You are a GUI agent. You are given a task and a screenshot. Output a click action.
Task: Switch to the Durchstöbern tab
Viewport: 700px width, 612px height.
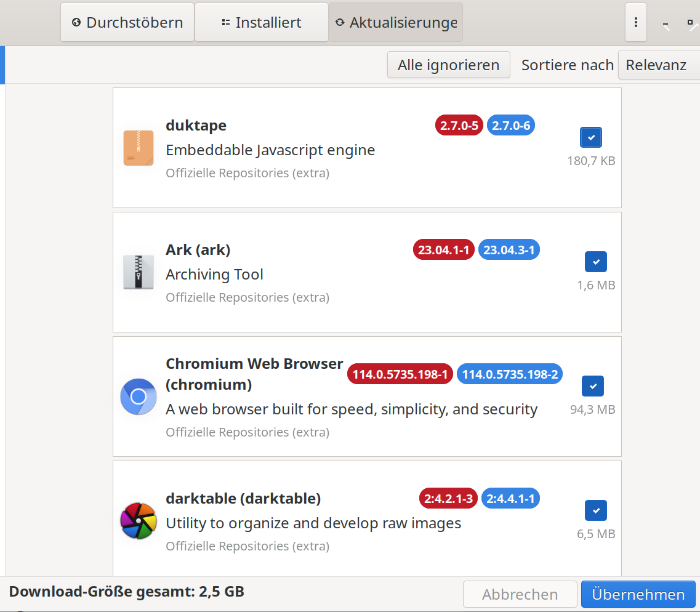[127, 23]
